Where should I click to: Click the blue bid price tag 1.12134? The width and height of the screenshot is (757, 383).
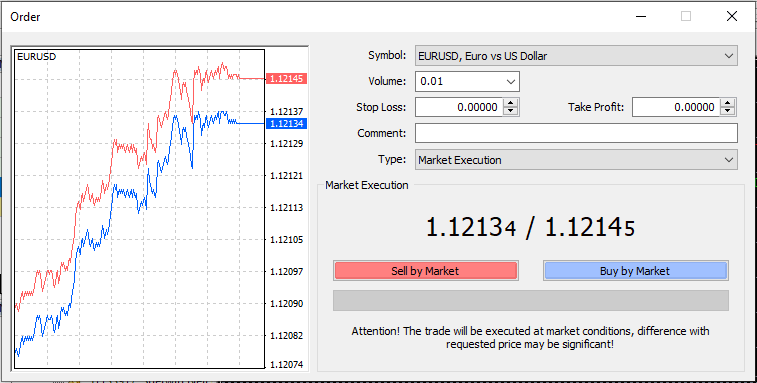[x=286, y=124]
